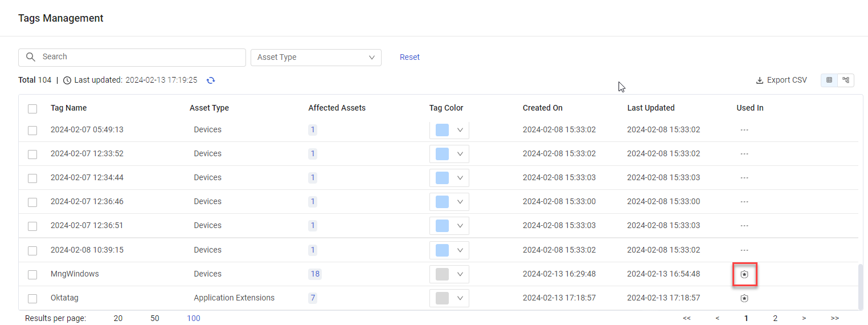Check the box for tag 2024-02-07 12:34:44

click(x=32, y=178)
